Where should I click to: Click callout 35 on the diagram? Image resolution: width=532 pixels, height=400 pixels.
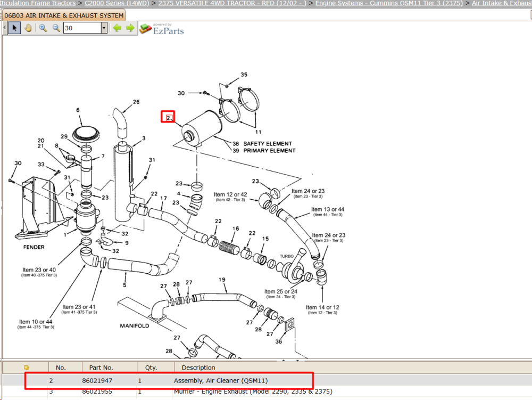(244, 75)
